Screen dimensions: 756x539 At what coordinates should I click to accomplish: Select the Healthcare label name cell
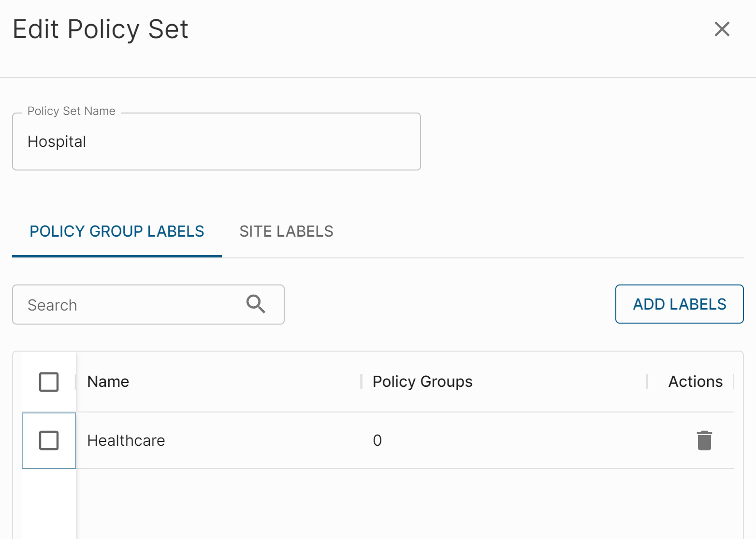pyautogui.click(x=126, y=440)
